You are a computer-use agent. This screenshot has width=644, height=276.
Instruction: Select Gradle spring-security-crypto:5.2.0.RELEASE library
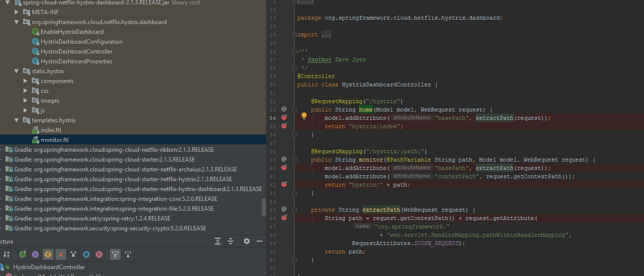pos(110,228)
